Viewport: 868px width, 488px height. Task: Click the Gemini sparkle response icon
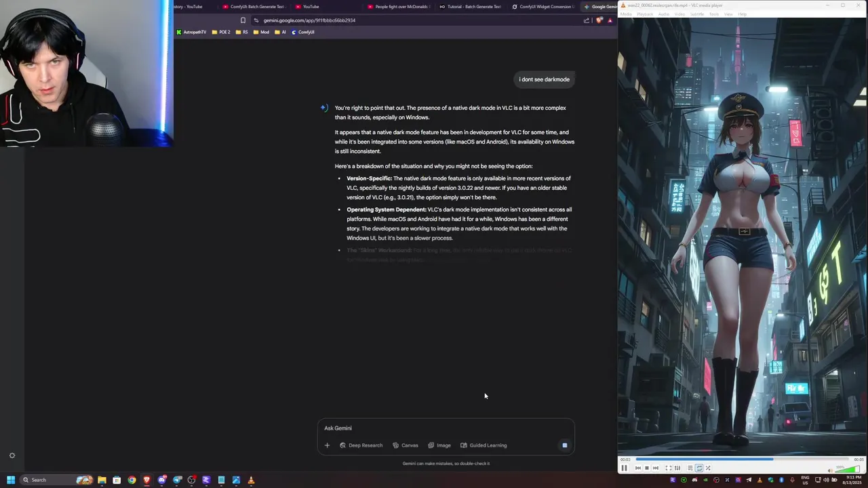point(324,108)
